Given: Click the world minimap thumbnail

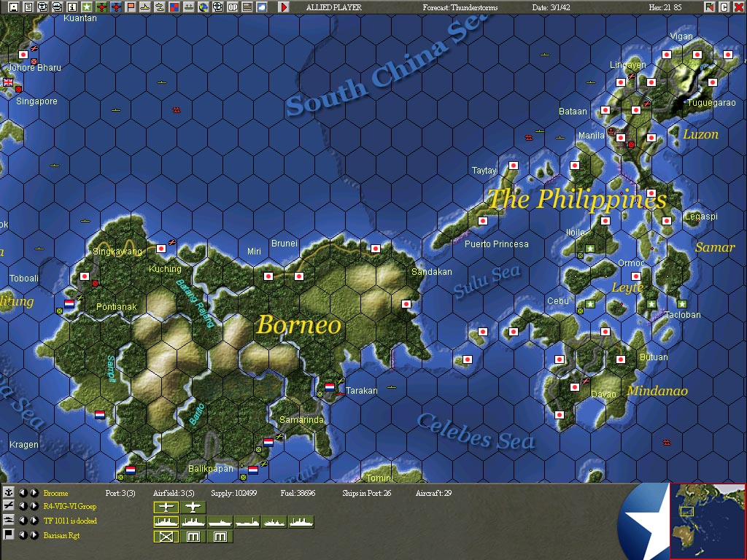Looking at the screenshot, I should click(x=708, y=521).
